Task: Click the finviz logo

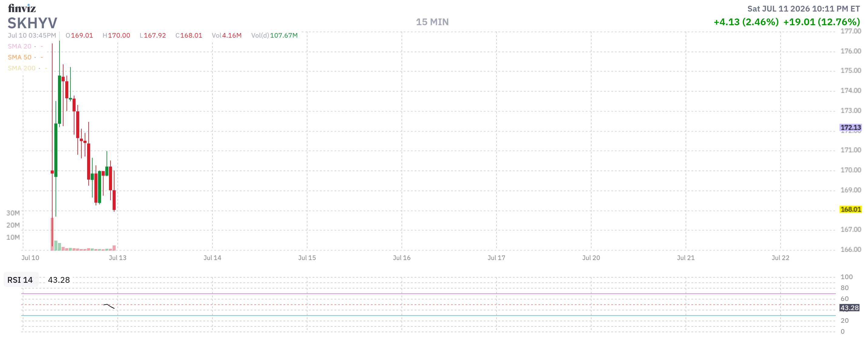Action: (x=22, y=8)
